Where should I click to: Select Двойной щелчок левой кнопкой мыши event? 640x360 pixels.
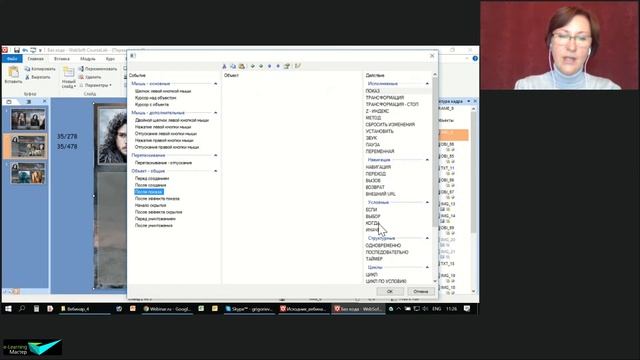(x=172, y=120)
